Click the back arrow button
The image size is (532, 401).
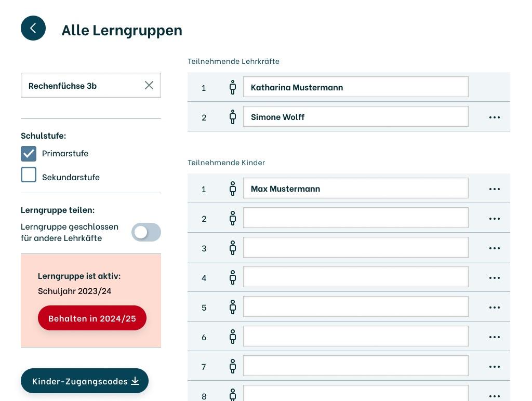click(x=33, y=28)
